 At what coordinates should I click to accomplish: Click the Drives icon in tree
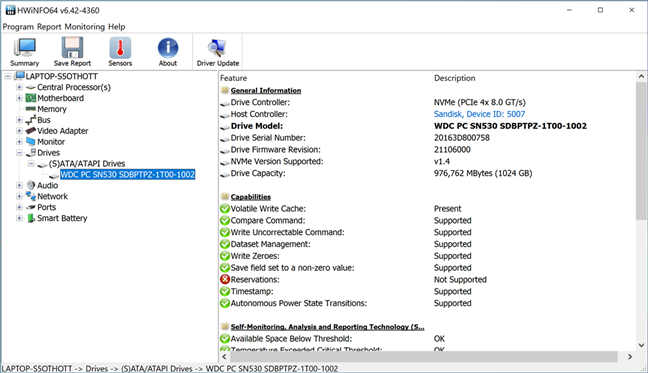click(31, 152)
